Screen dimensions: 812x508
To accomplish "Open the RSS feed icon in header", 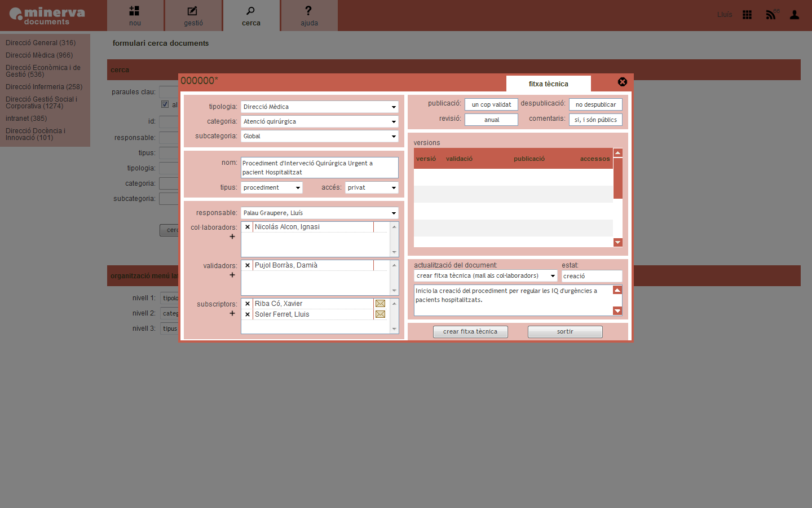I will (770, 15).
